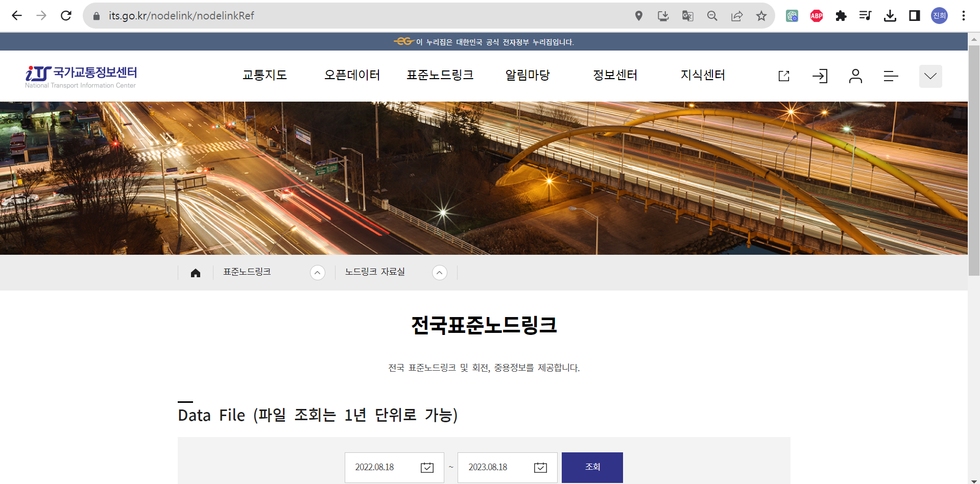980x484 pixels.
Task: Share this page icon
Action: (x=737, y=16)
